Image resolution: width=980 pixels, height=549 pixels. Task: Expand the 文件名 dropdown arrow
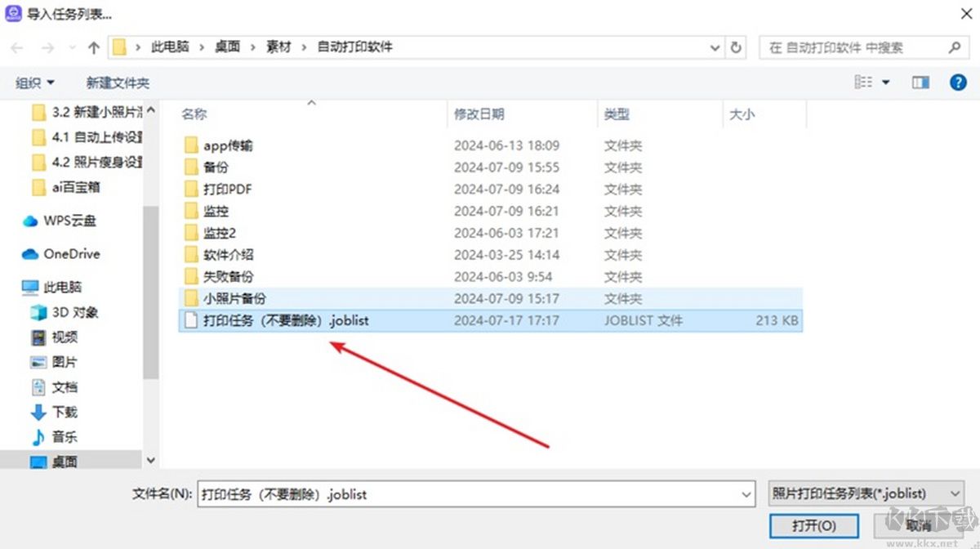[746, 494]
